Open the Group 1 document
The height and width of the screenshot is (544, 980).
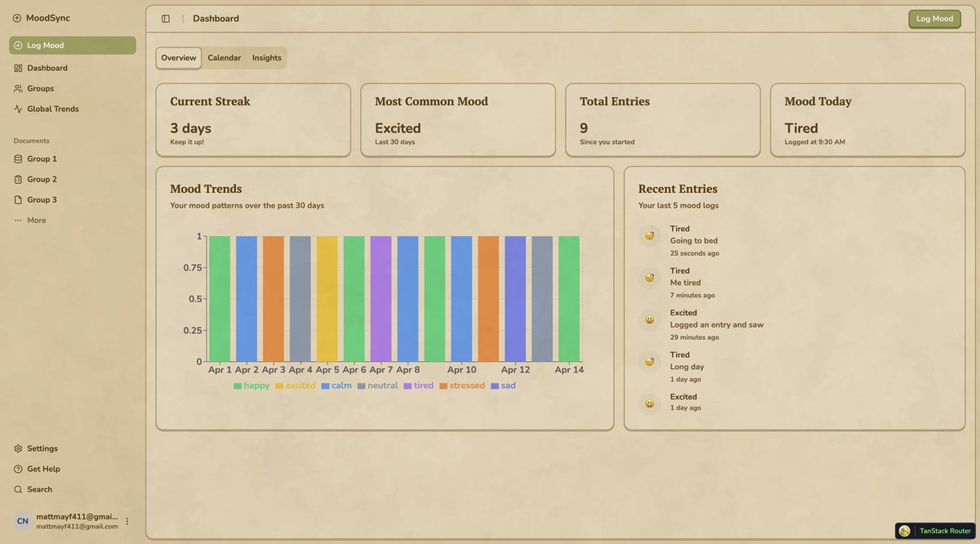pos(73,159)
